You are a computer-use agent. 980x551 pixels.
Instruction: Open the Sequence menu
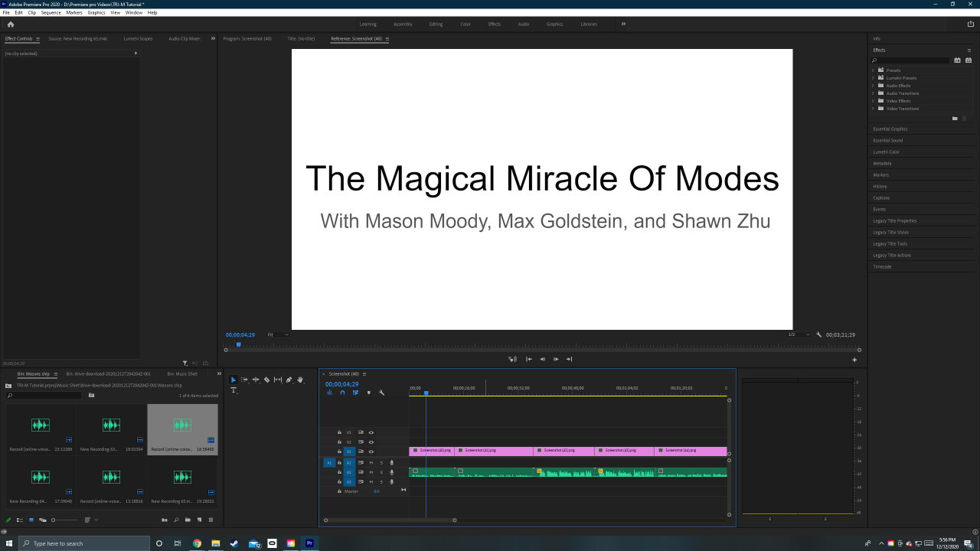(x=51, y=13)
